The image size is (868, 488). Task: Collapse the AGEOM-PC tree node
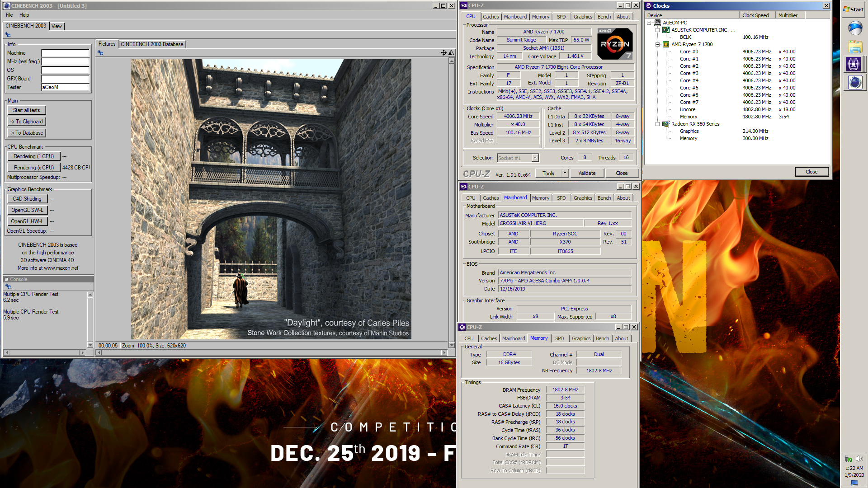click(649, 23)
